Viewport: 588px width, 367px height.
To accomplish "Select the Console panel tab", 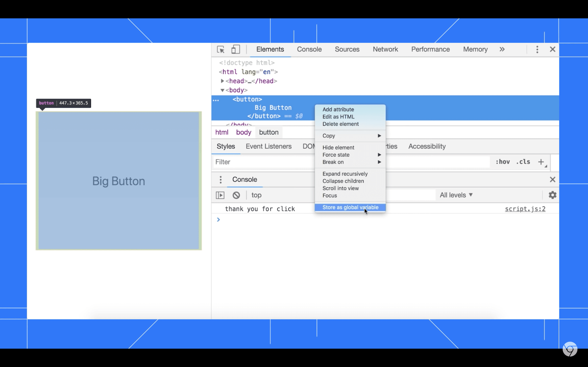I will click(309, 50).
